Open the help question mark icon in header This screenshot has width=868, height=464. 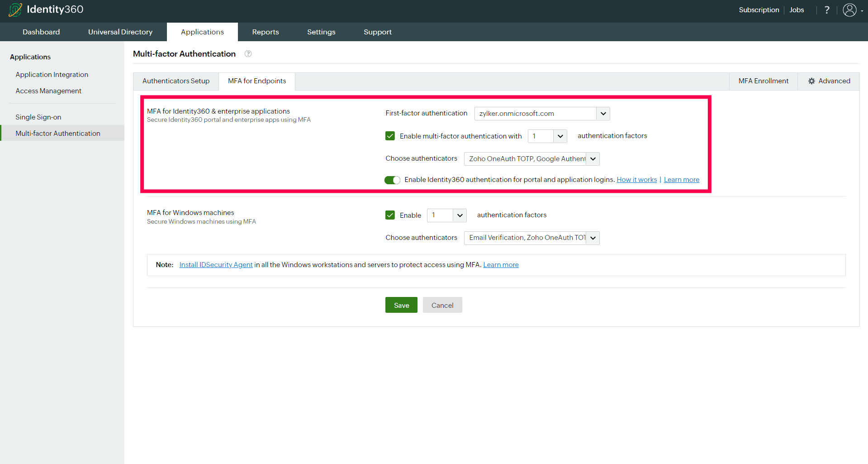827,10
